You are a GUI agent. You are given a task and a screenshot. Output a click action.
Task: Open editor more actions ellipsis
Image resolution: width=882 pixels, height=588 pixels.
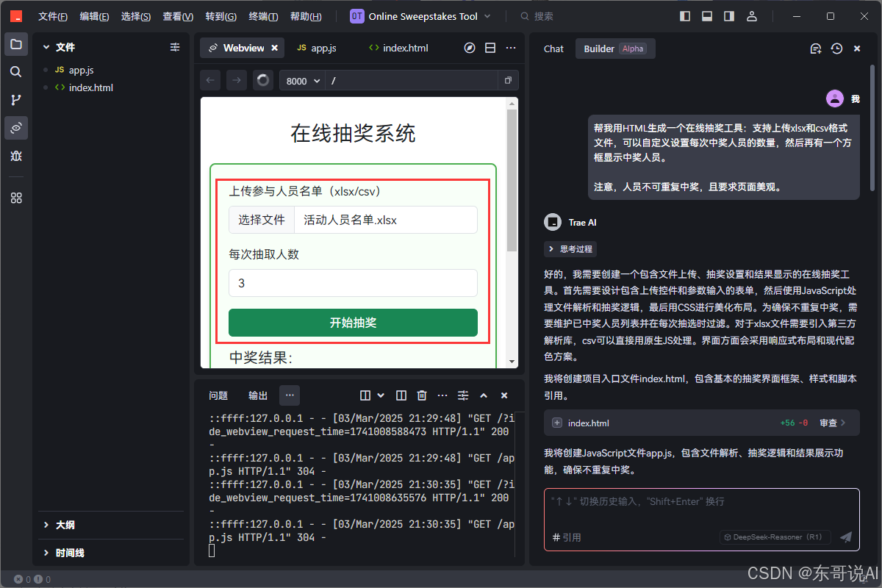511,48
